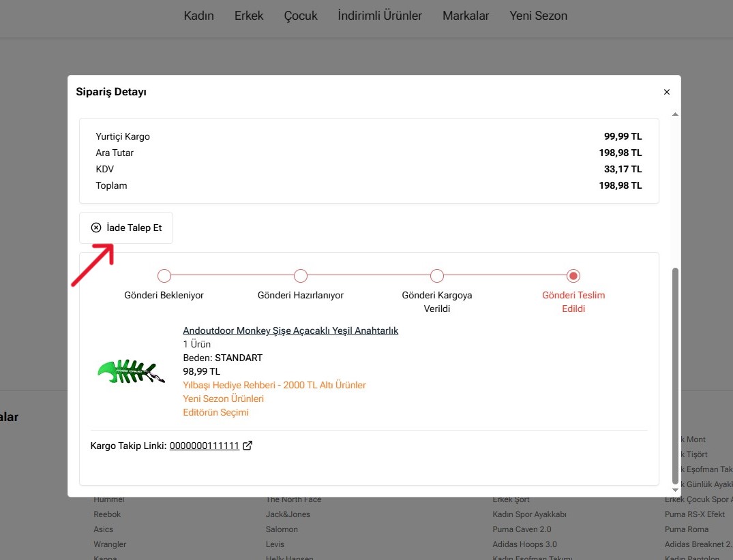
Task: Click the green keychain product thumbnail
Action: tap(132, 371)
